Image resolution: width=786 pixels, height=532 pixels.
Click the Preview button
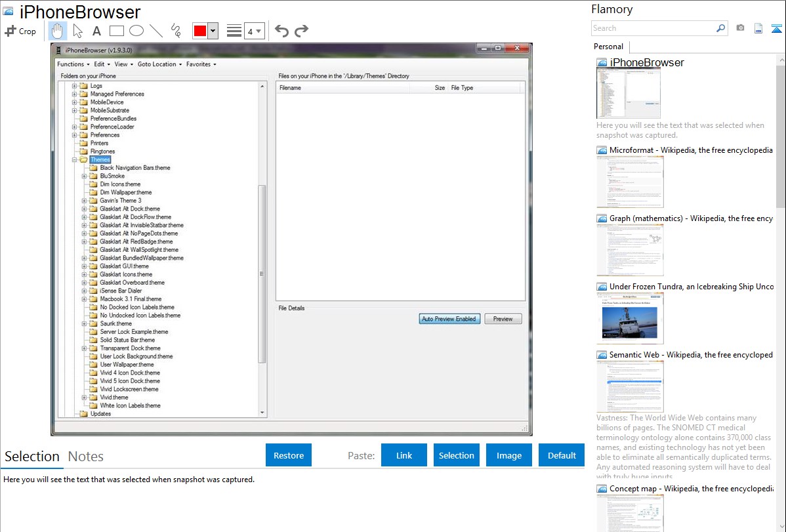[503, 319]
